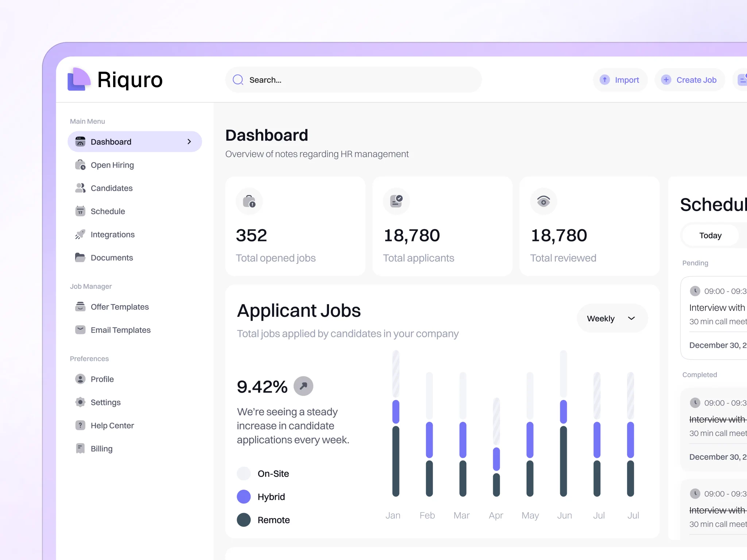
Task: Select Schedule in the sidebar
Action: [x=135, y=211]
